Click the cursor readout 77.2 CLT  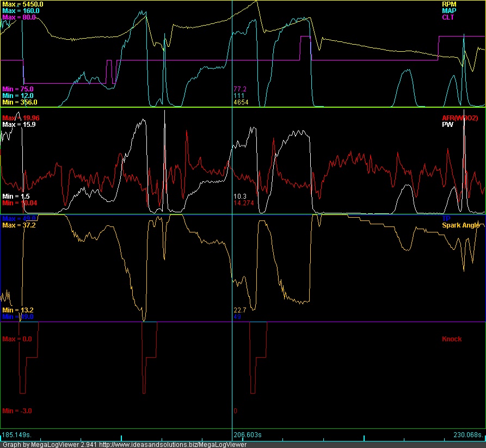pos(240,89)
